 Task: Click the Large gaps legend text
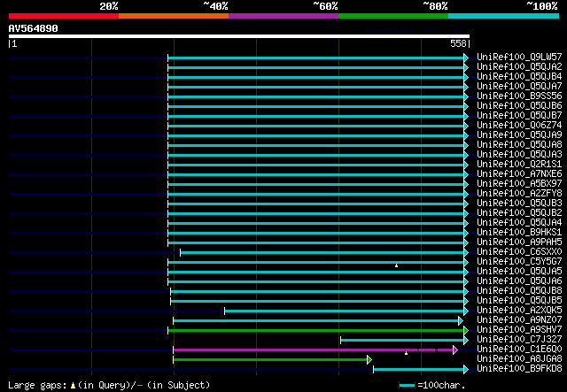tap(109, 385)
